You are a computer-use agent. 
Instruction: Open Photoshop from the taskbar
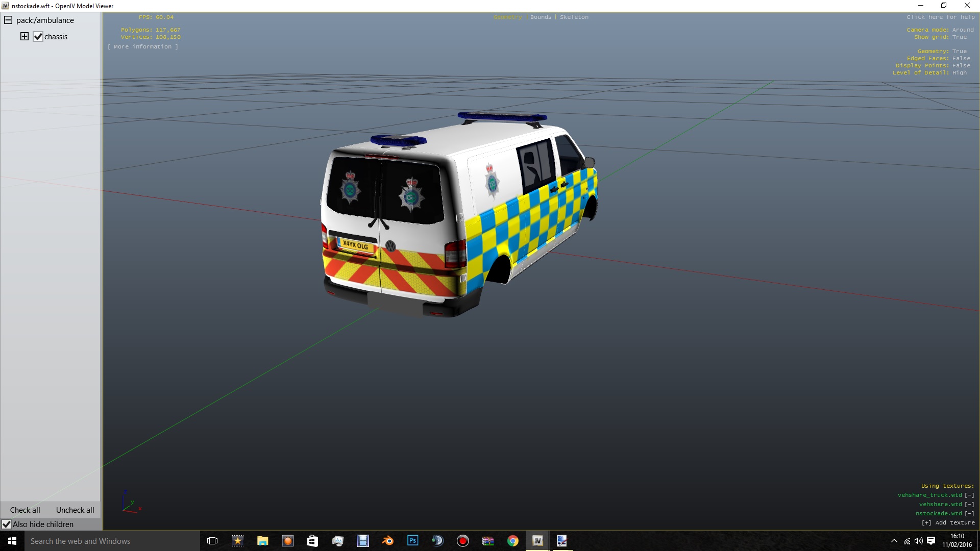412,541
